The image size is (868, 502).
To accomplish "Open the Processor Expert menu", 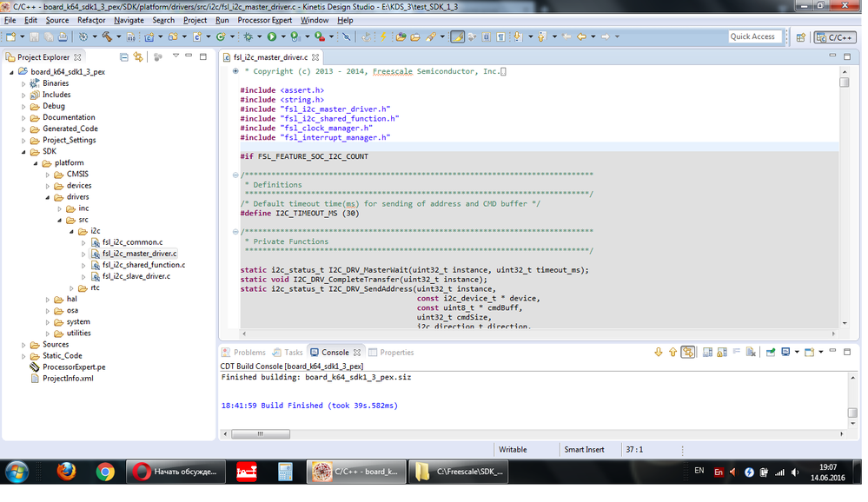I will 265,20.
